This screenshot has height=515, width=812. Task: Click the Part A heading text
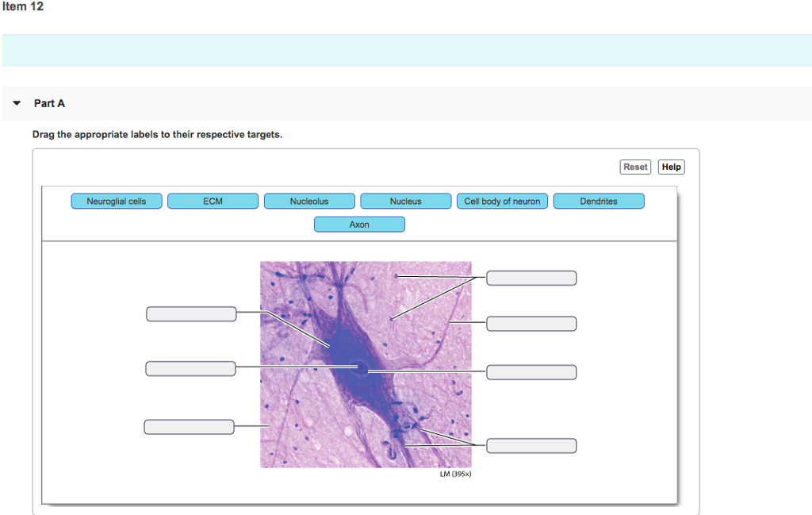[49, 104]
